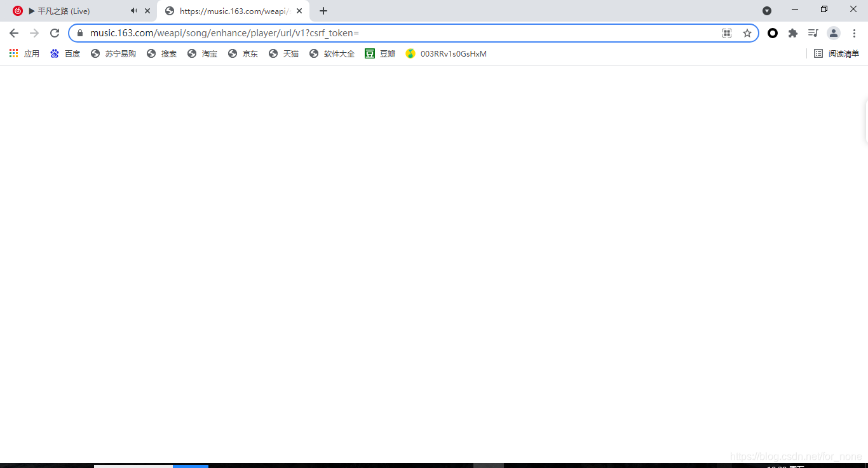Open the 淘宝 bookmark
Image resolution: width=868 pixels, height=468 pixels.
click(202, 54)
